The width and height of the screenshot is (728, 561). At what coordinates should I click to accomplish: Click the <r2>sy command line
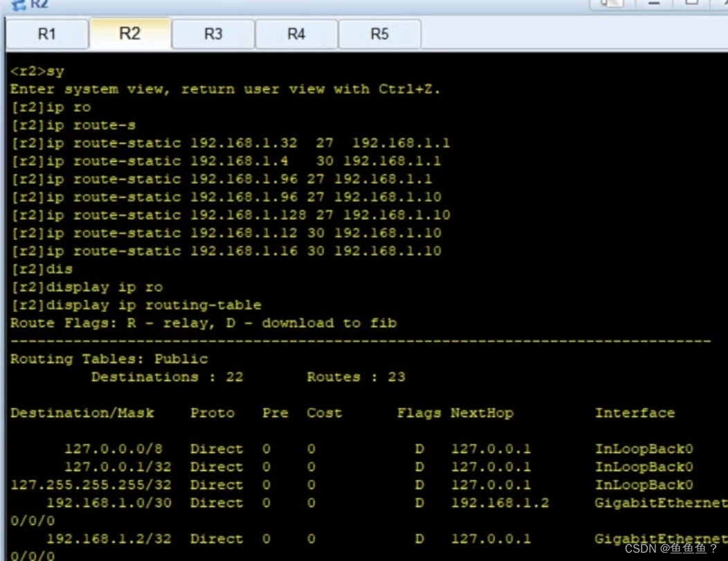(x=37, y=71)
